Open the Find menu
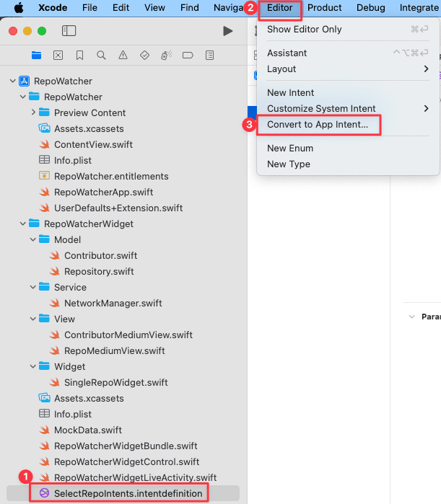441x504 pixels. tap(189, 8)
